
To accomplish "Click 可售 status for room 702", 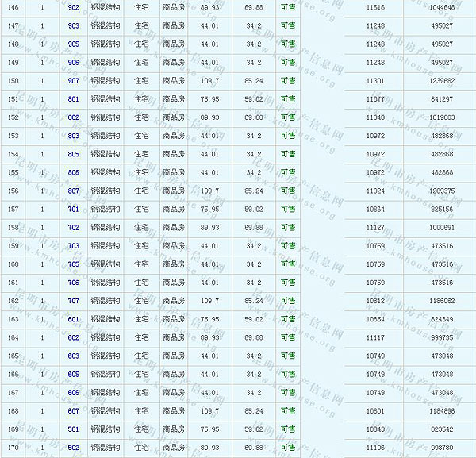I will [288, 227].
